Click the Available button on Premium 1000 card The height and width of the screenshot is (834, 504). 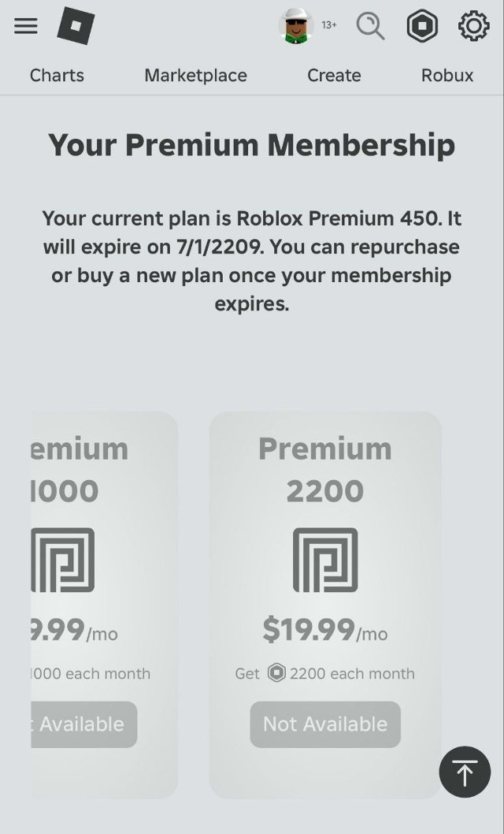coord(84,724)
